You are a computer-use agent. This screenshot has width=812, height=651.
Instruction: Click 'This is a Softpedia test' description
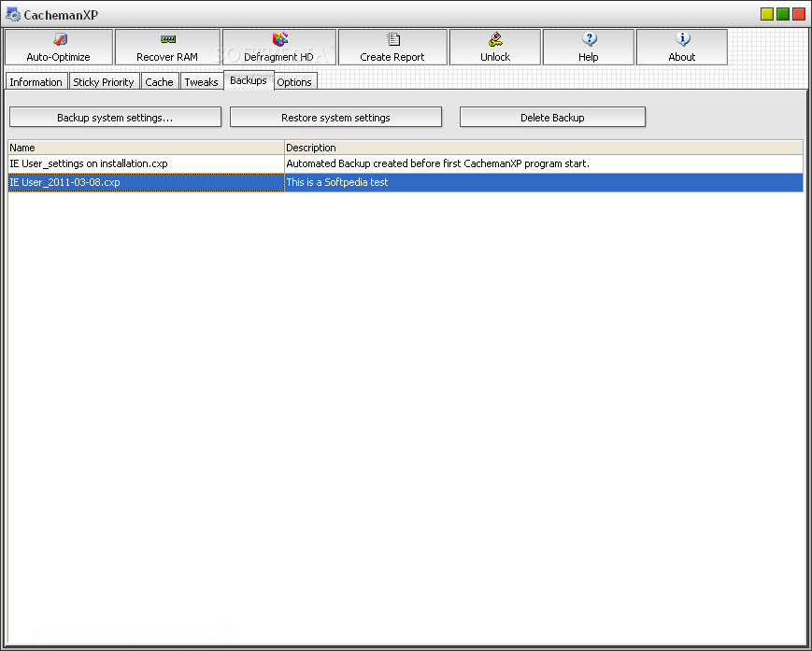337,182
